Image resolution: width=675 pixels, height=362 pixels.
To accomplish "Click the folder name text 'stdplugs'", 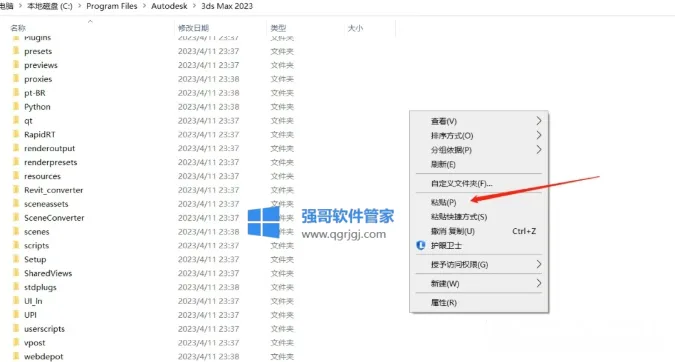I will click(x=40, y=288).
